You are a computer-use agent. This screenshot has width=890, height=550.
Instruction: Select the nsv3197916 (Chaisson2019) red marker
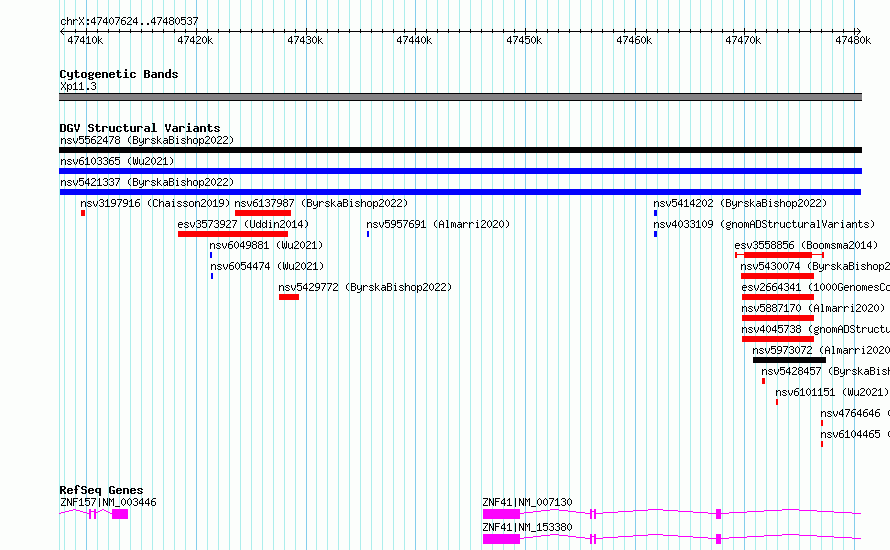tap(83, 213)
